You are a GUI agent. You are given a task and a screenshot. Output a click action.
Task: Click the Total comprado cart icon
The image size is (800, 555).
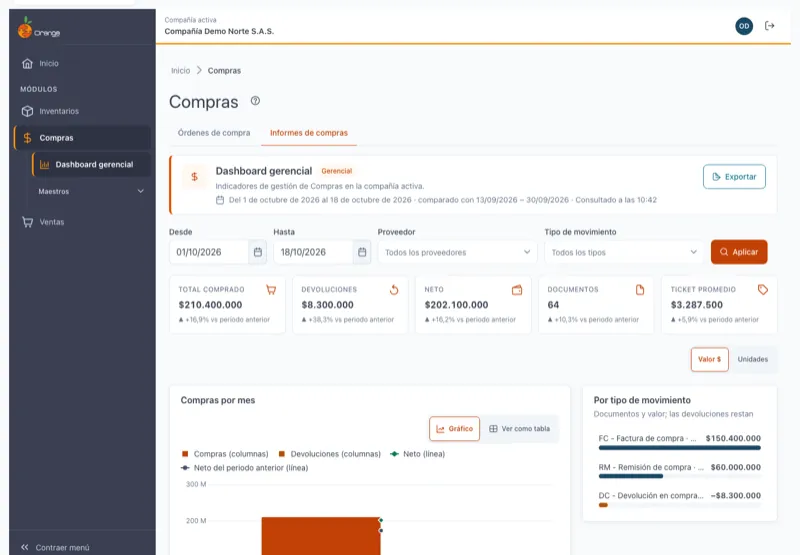coord(271,290)
